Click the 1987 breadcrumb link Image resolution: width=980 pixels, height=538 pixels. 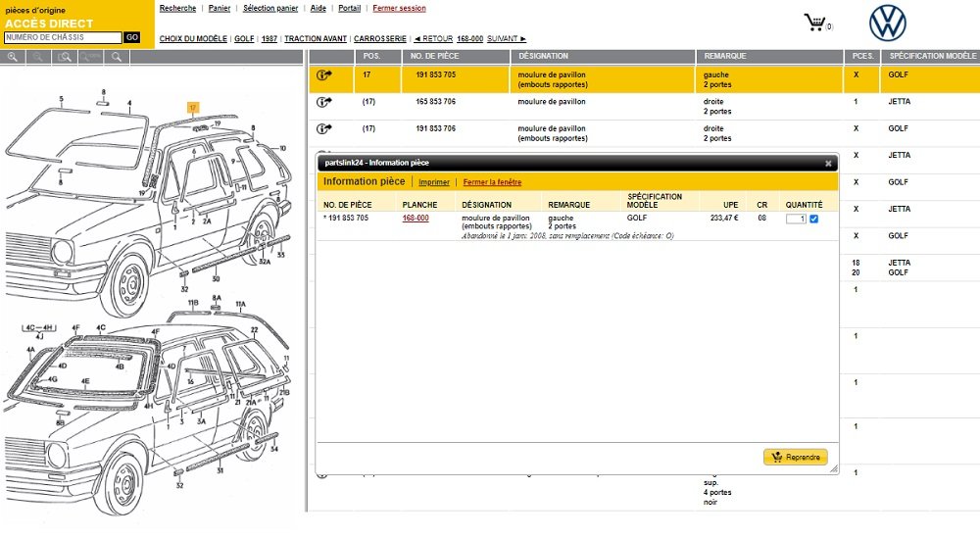(269, 39)
